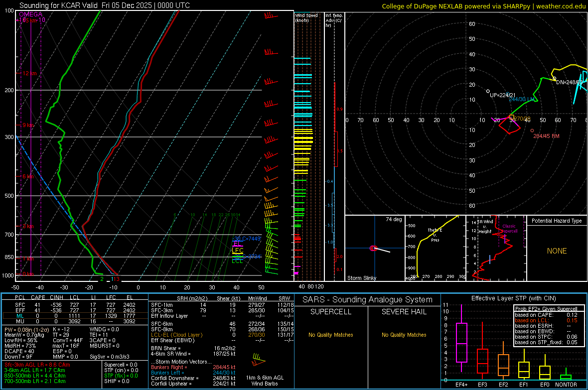Viewport: 588px width, 390px height.
Task: Click the 'SigSvr = 0 m3/s3' value
Action: point(110,357)
